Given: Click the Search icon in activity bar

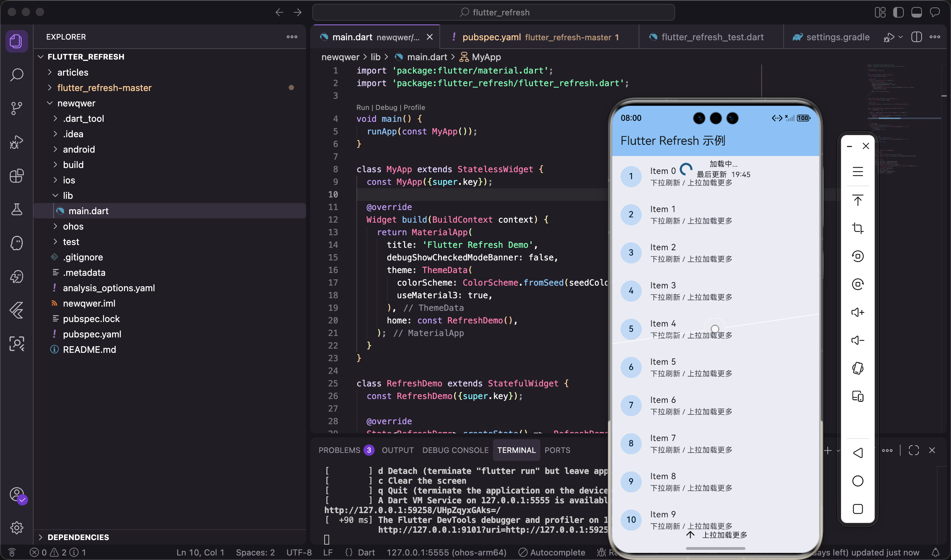Looking at the screenshot, I should [16, 75].
